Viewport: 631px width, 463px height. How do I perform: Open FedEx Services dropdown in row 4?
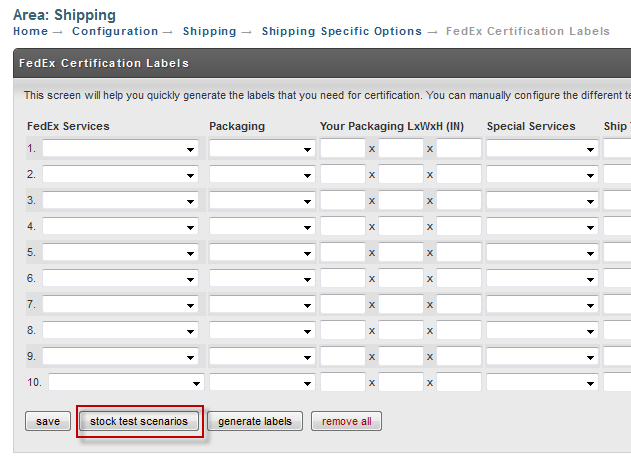(x=120, y=227)
